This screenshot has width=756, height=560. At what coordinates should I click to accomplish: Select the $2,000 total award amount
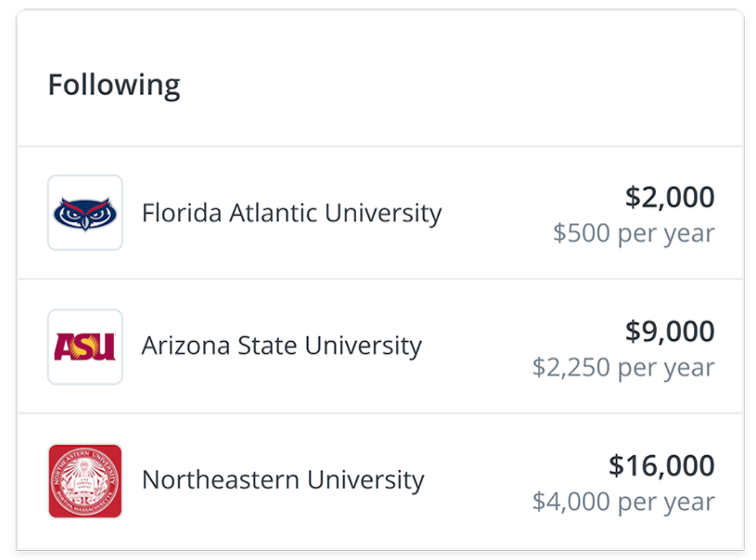669,197
